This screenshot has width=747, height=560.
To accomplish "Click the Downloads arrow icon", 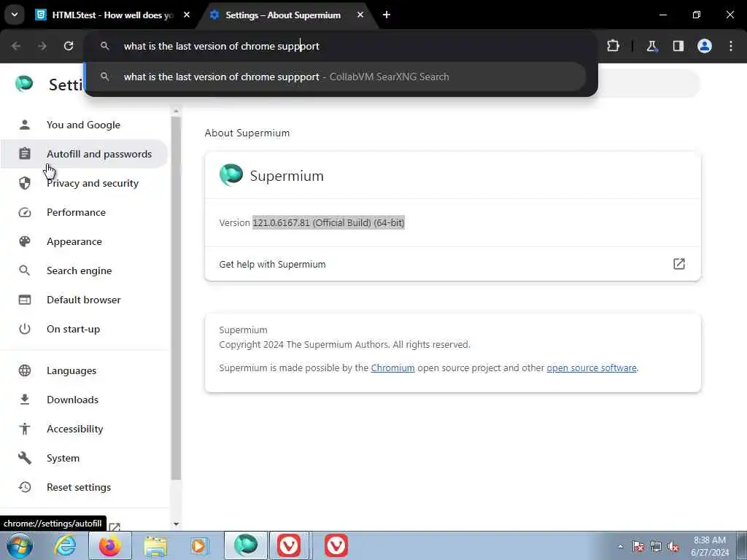I will (25, 400).
